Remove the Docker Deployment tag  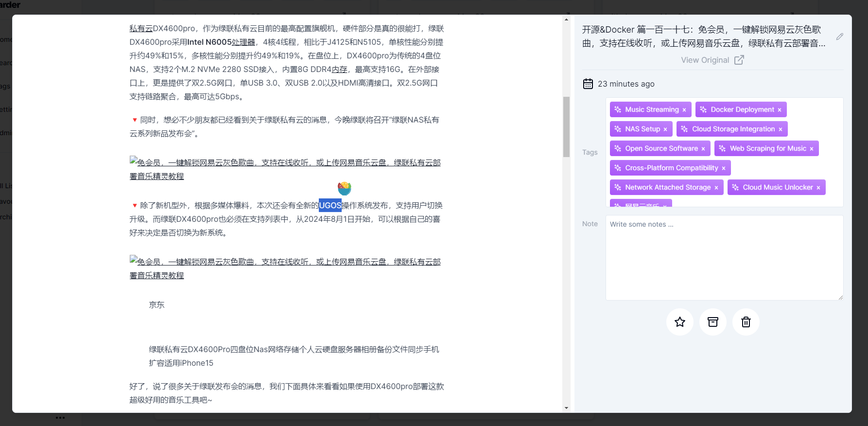(x=780, y=110)
